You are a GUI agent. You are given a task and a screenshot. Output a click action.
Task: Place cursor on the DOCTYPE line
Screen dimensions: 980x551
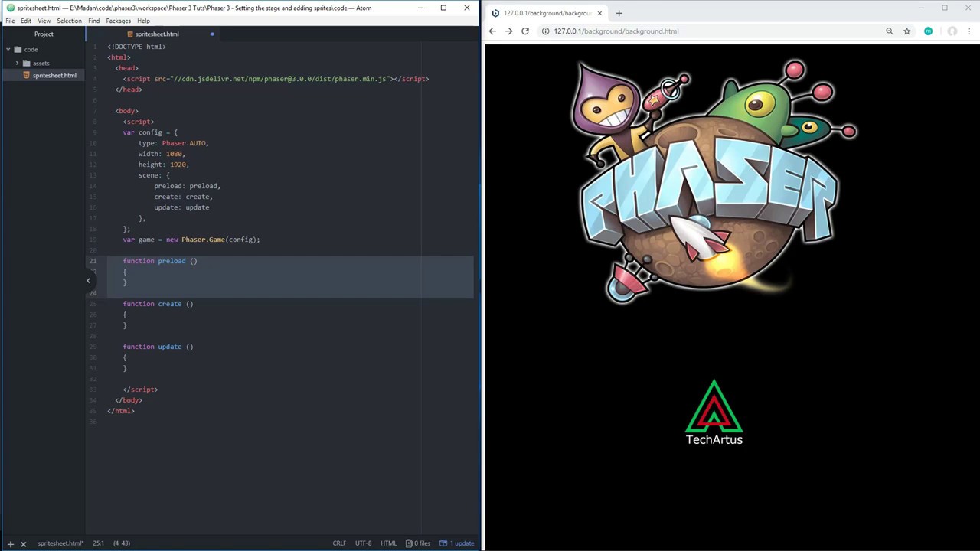pyautogui.click(x=136, y=47)
